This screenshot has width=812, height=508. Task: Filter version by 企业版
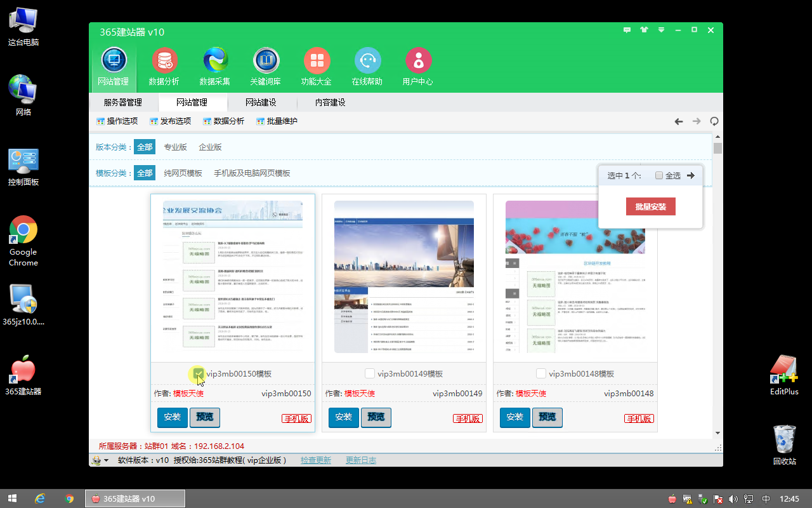(x=210, y=147)
